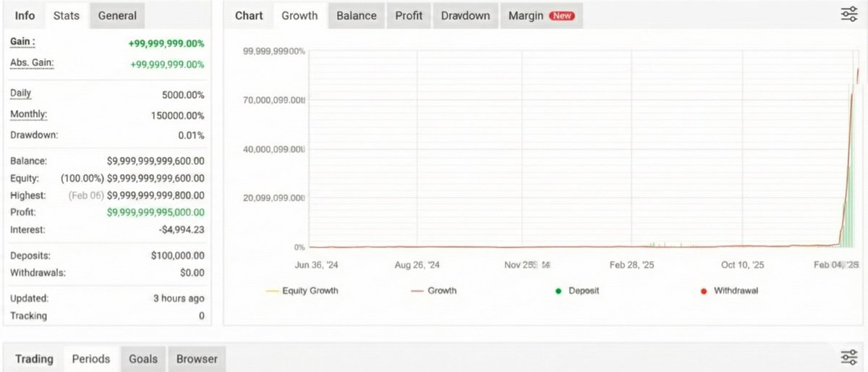Open the Goals tab
Screen dimensions: 868x372
(143, 359)
